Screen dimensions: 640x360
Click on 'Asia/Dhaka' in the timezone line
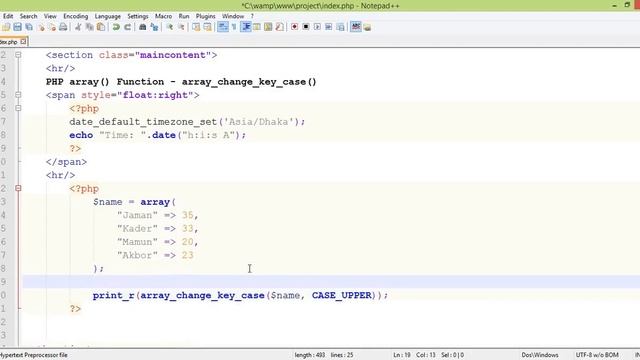point(259,122)
